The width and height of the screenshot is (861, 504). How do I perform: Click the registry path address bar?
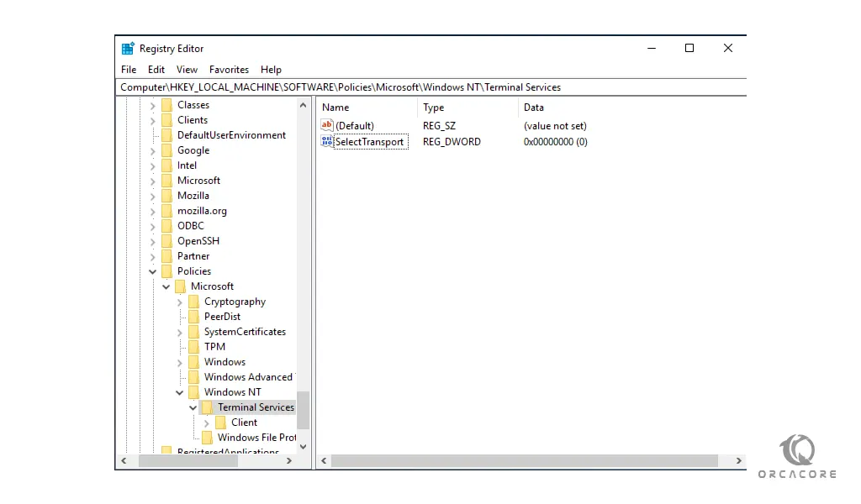click(x=431, y=87)
